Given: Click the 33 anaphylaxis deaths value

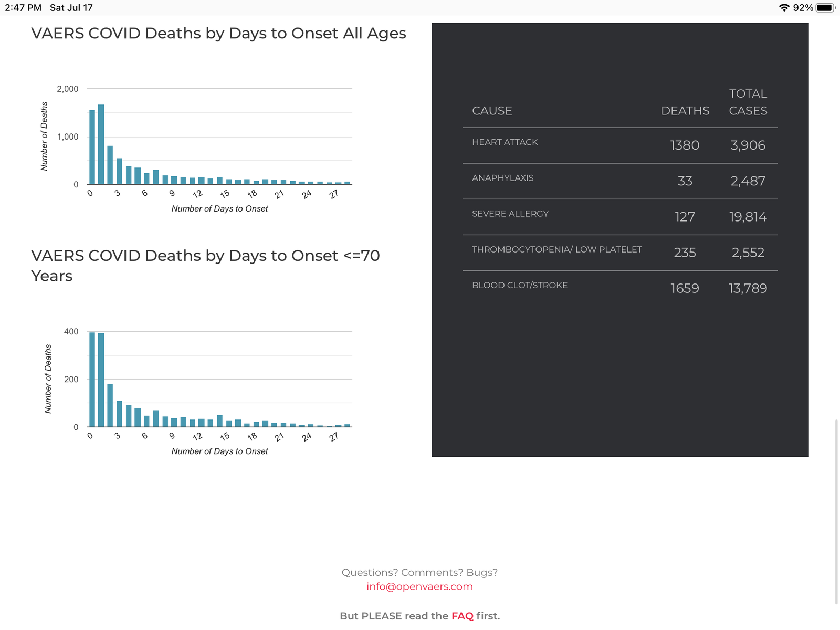Looking at the screenshot, I should [x=685, y=181].
